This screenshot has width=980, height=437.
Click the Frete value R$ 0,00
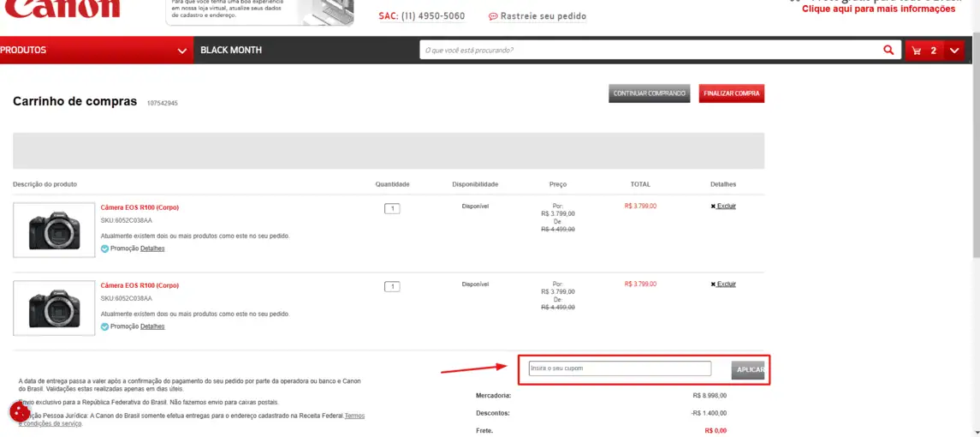point(716,431)
